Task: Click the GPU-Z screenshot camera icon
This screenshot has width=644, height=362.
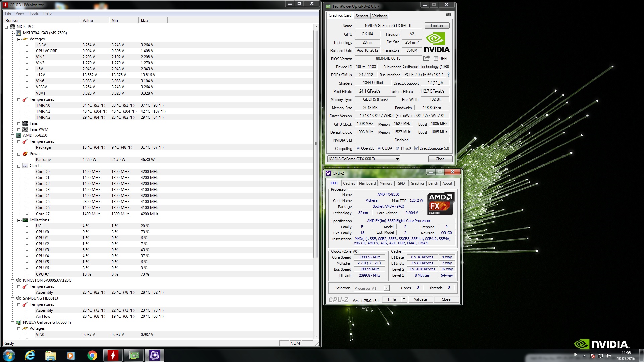Action: (x=448, y=15)
